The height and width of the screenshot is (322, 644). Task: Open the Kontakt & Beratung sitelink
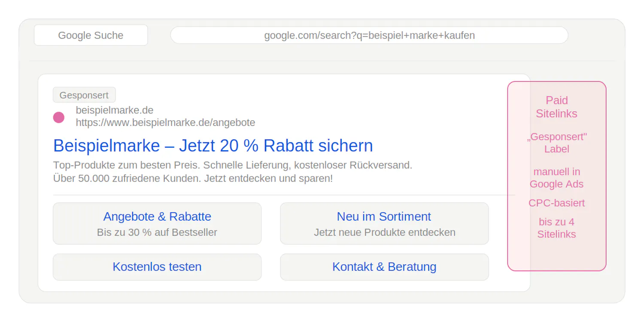[384, 267]
